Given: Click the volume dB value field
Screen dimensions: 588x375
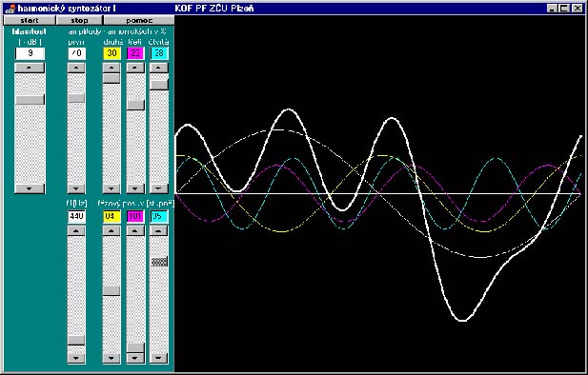Looking at the screenshot, I should pos(30,53).
